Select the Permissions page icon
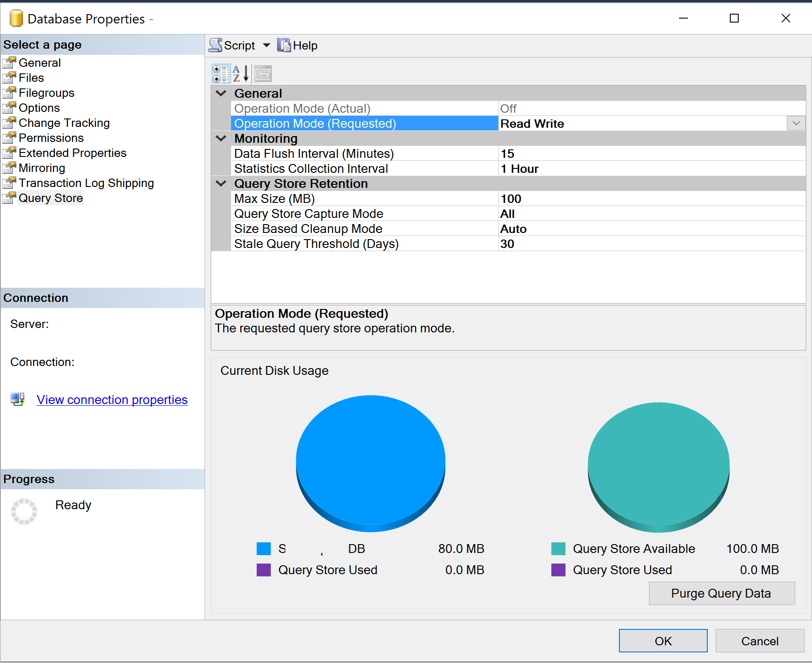 [x=9, y=138]
